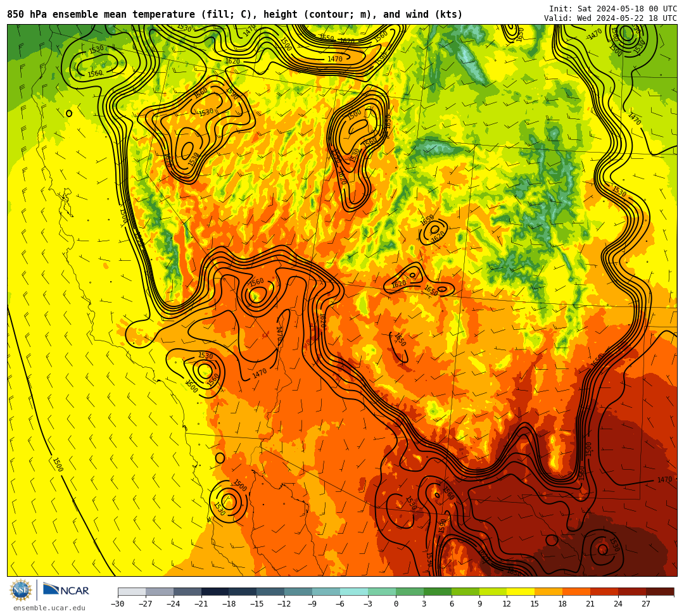Click the colorbar tick label 21

pos(591,604)
